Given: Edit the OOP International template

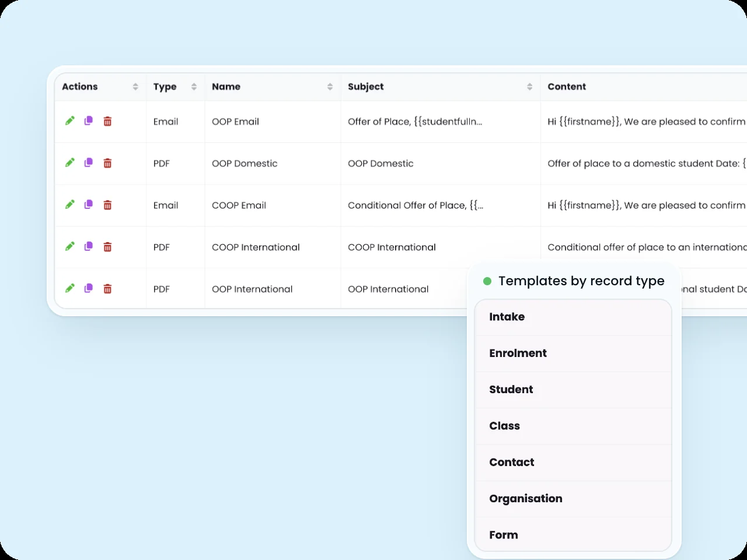Looking at the screenshot, I should pyautogui.click(x=70, y=288).
